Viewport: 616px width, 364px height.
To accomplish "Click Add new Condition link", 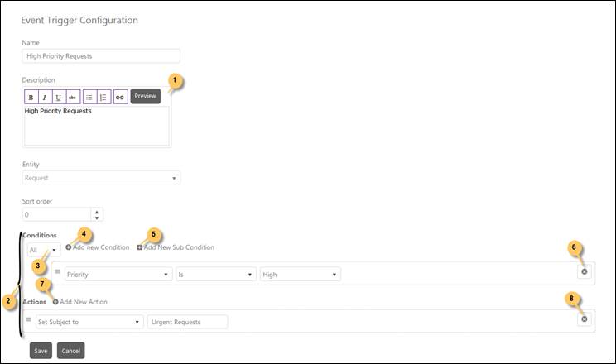I will click(x=98, y=247).
